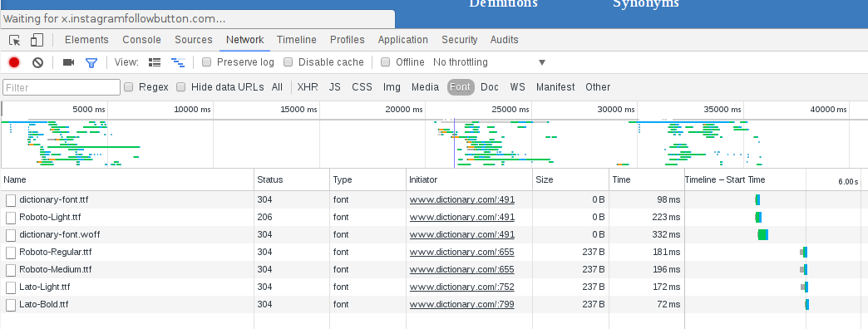Sort by the Type column header
The width and height of the screenshot is (868, 329).
click(x=367, y=179)
